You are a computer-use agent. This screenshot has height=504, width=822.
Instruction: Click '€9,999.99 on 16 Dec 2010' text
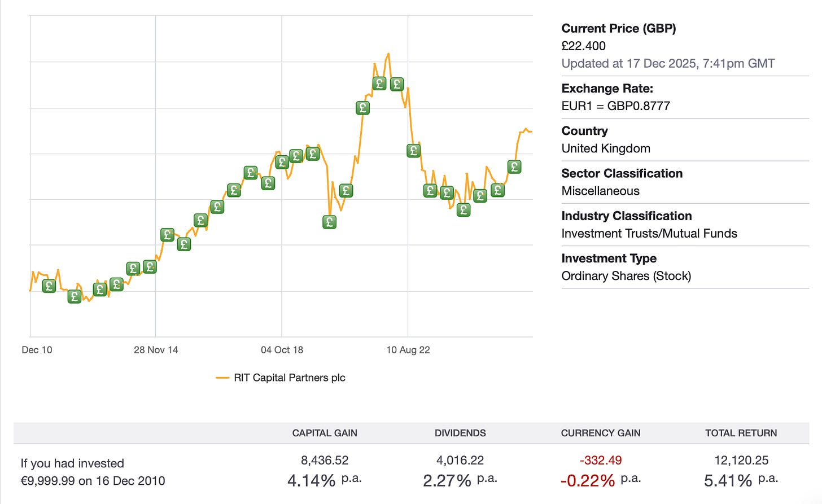point(93,481)
